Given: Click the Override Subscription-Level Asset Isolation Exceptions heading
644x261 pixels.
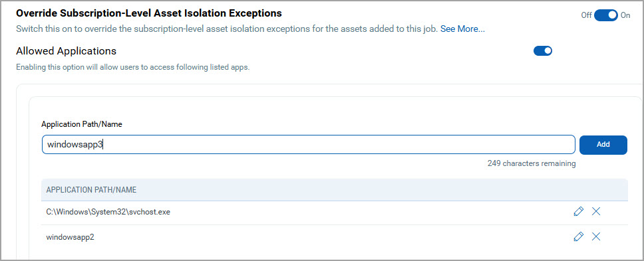Looking at the screenshot, I should [x=148, y=13].
